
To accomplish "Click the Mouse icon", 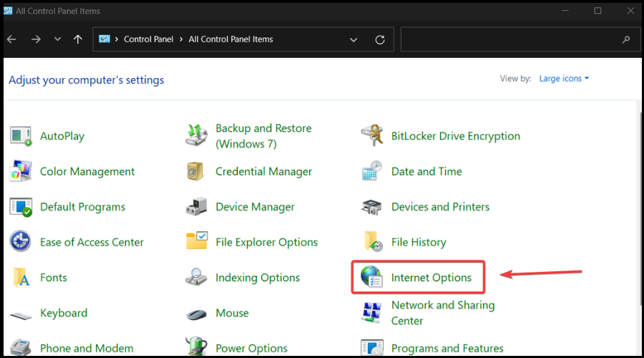I will 196,315.
